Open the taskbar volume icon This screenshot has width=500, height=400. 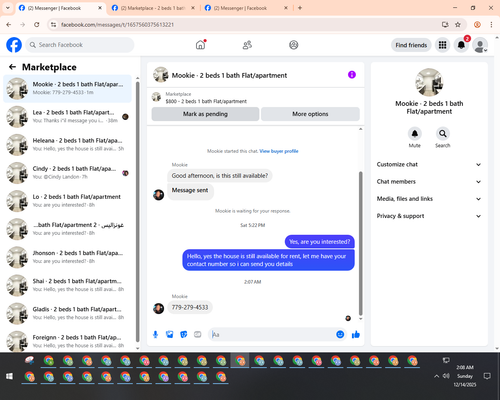(446, 376)
